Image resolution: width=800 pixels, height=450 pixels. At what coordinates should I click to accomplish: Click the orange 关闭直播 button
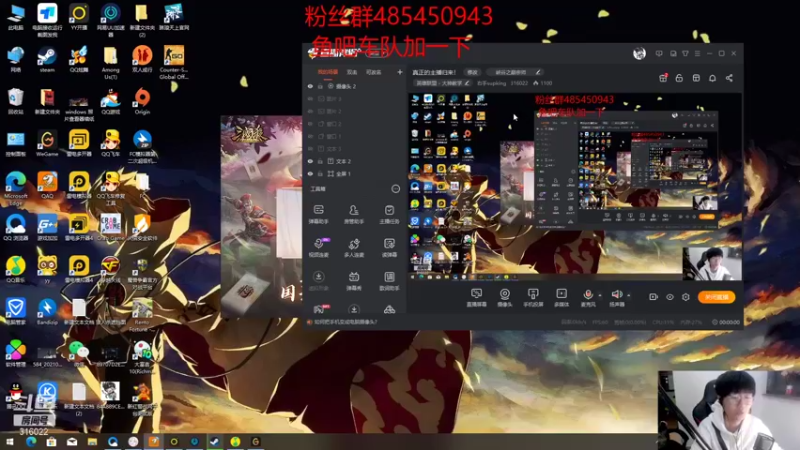(x=716, y=297)
